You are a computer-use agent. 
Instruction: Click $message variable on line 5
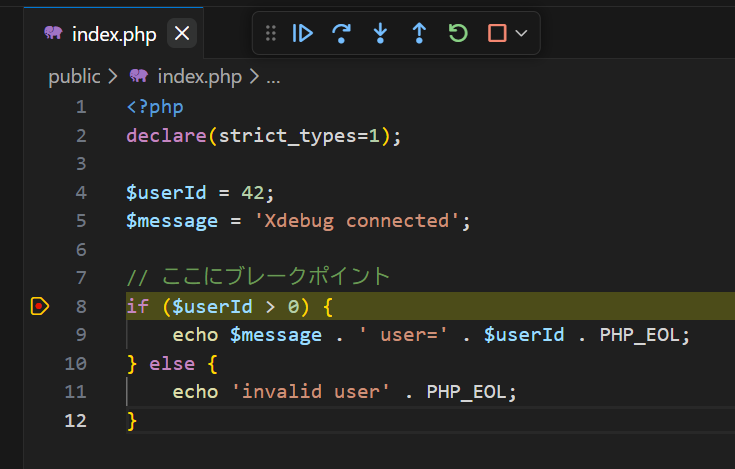(x=172, y=221)
